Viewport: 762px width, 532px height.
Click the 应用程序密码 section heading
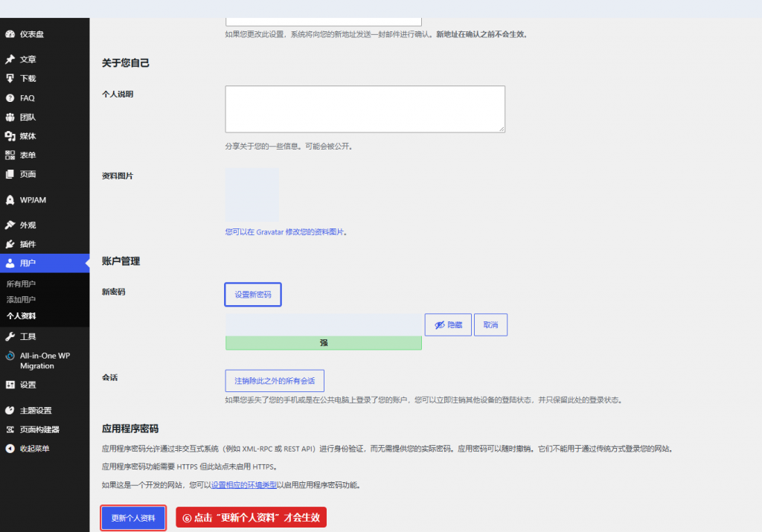click(x=129, y=429)
